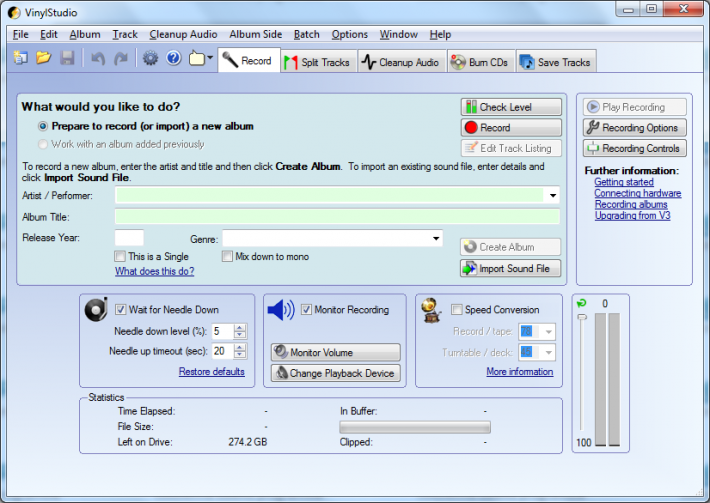Image resolution: width=710 pixels, height=503 pixels.
Task: Open settings via the gear icon
Action: pos(150,58)
